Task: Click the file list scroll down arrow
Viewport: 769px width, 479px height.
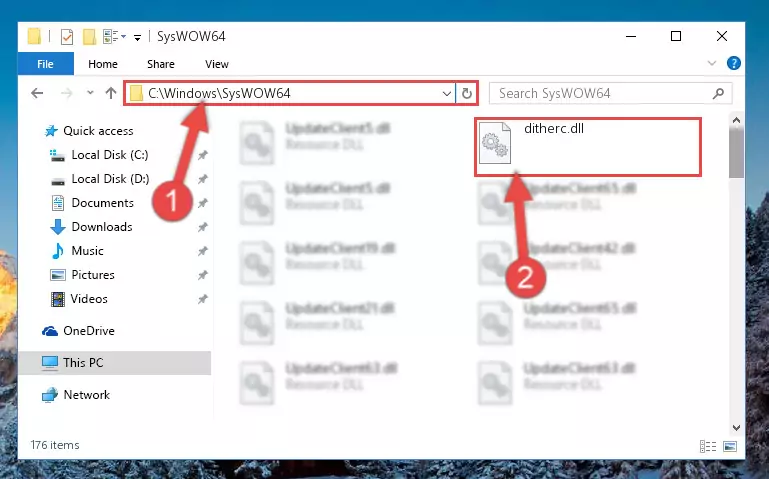Action: click(x=736, y=428)
